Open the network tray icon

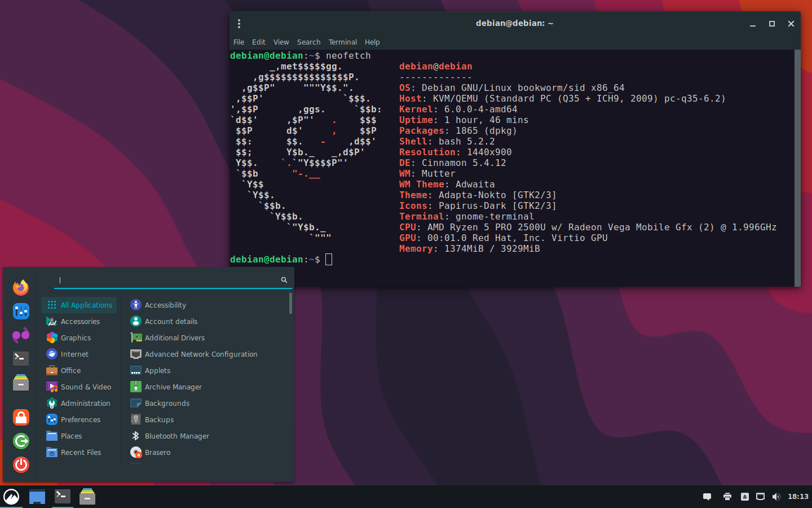pyautogui.click(x=761, y=497)
